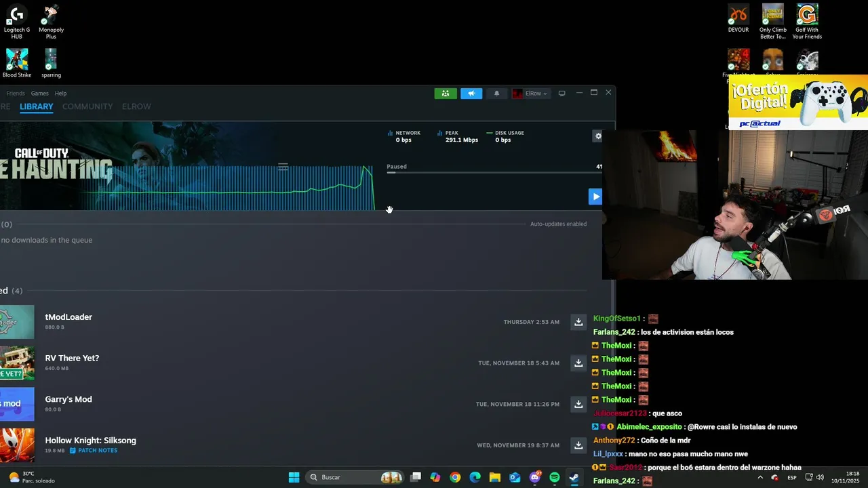This screenshot has width=868, height=488.
Task: Download the Hollow Knight: Silksong update
Action: (578, 445)
